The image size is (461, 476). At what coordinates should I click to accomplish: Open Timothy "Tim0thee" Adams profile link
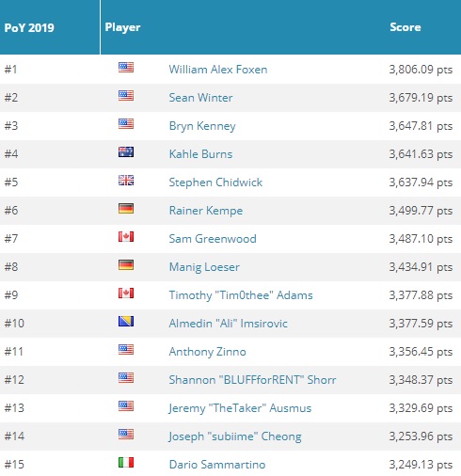pyautogui.click(x=241, y=295)
